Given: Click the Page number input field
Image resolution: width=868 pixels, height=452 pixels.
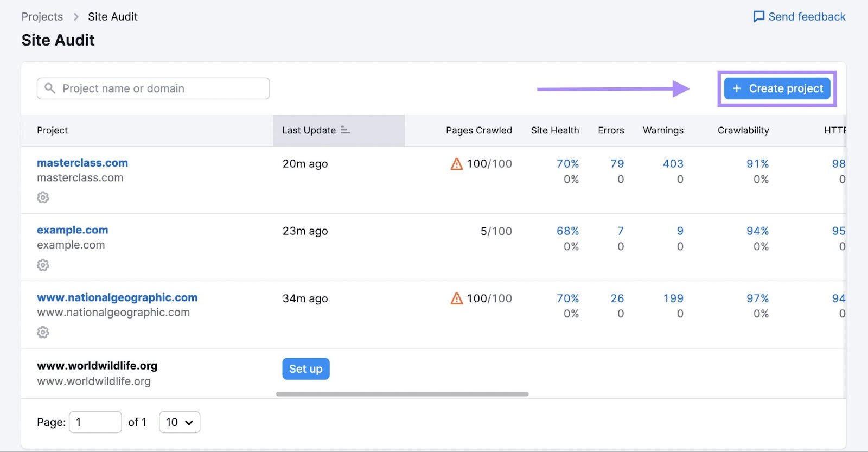Looking at the screenshot, I should pyautogui.click(x=95, y=422).
